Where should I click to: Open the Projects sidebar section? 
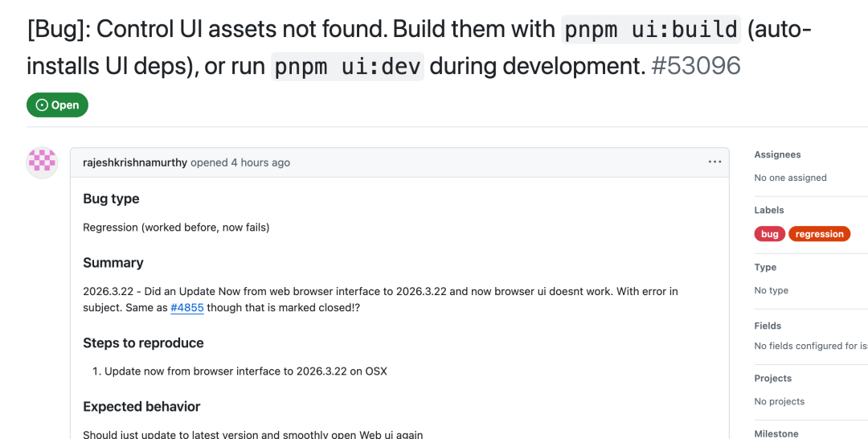pyautogui.click(x=772, y=378)
